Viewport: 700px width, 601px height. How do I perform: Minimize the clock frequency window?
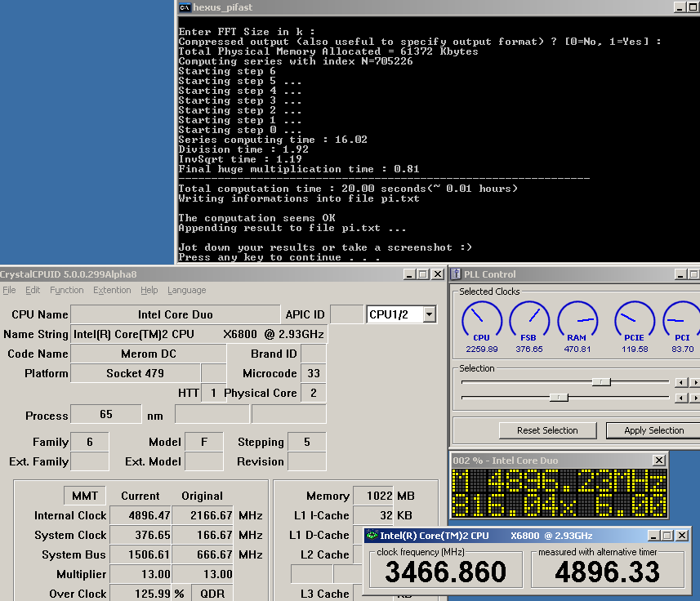click(654, 536)
